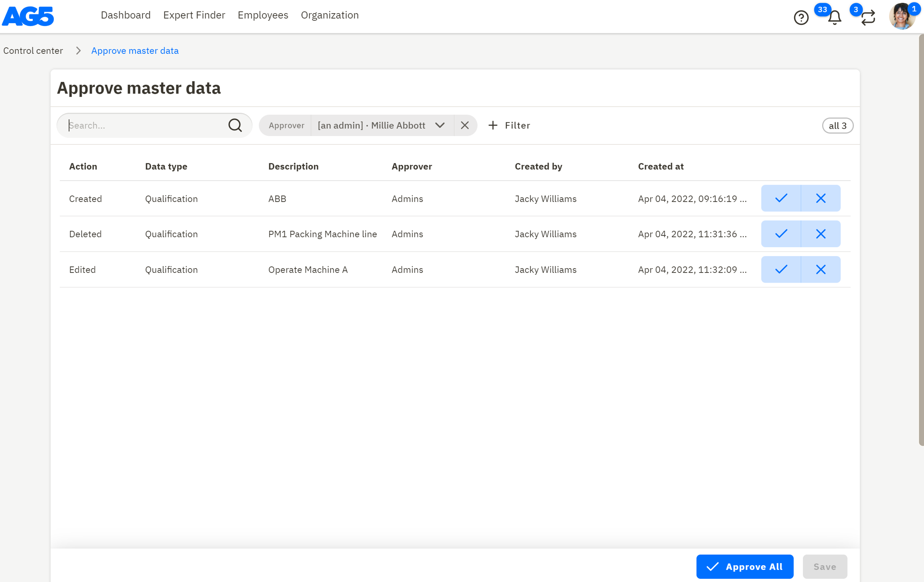Go to Expert Finder
Image resolution: width=924 pixels, height=582 pixels.
[194, 15]
